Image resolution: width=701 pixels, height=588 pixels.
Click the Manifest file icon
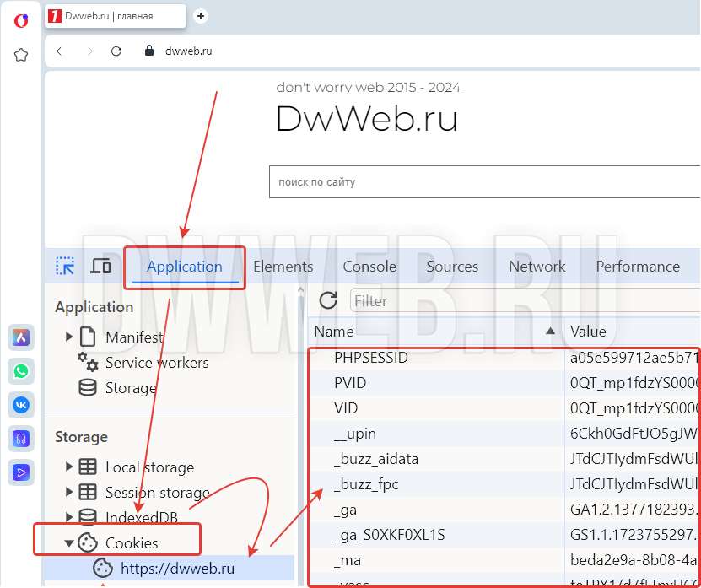point(88,337)
